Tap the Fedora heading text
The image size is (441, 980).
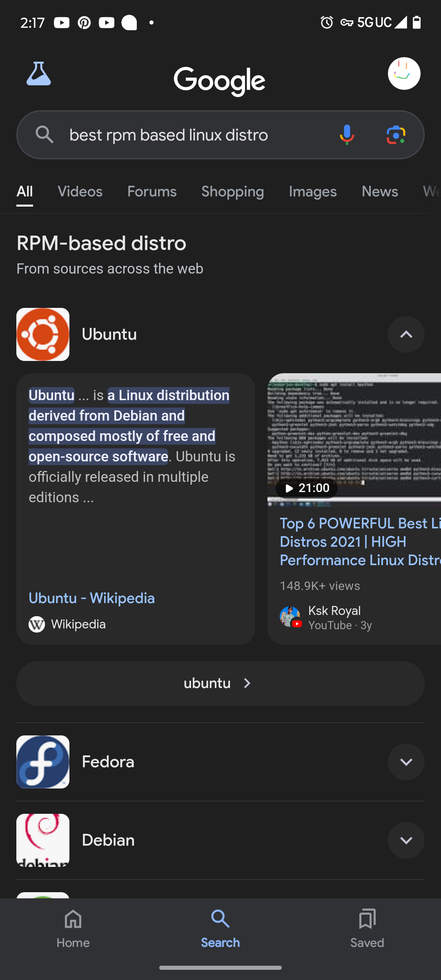click(x=108, y=762)
